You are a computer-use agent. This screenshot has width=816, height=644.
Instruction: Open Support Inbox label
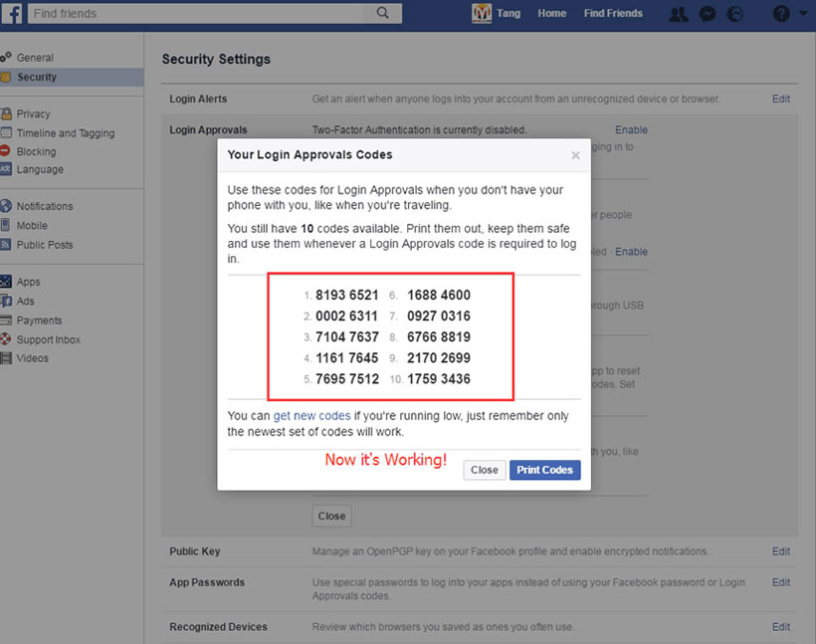49,340
